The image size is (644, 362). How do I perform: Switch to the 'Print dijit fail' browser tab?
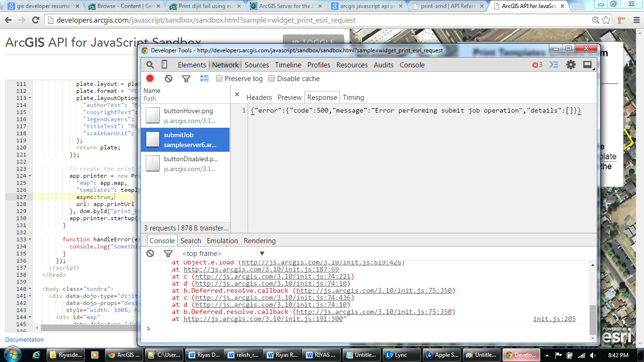[x=206, y=6]
